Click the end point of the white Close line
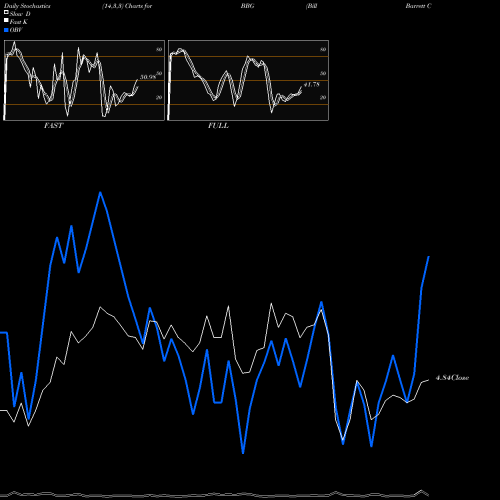 429,380
